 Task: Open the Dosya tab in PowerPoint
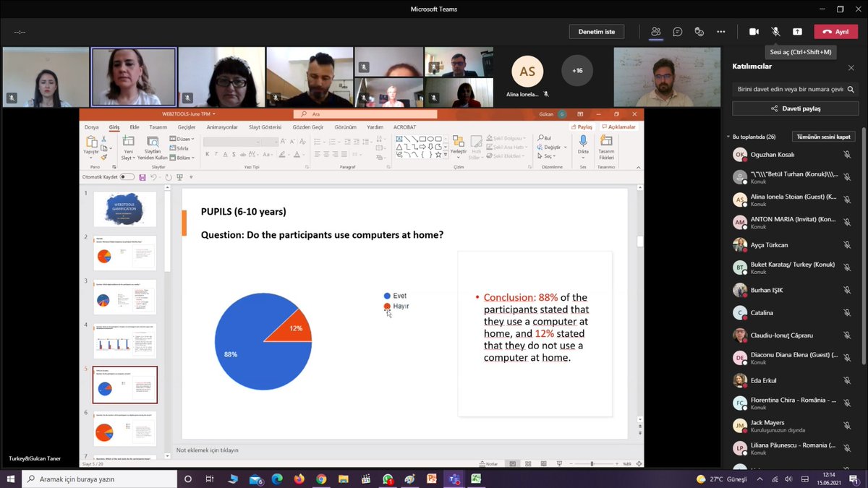coord(92,127)
